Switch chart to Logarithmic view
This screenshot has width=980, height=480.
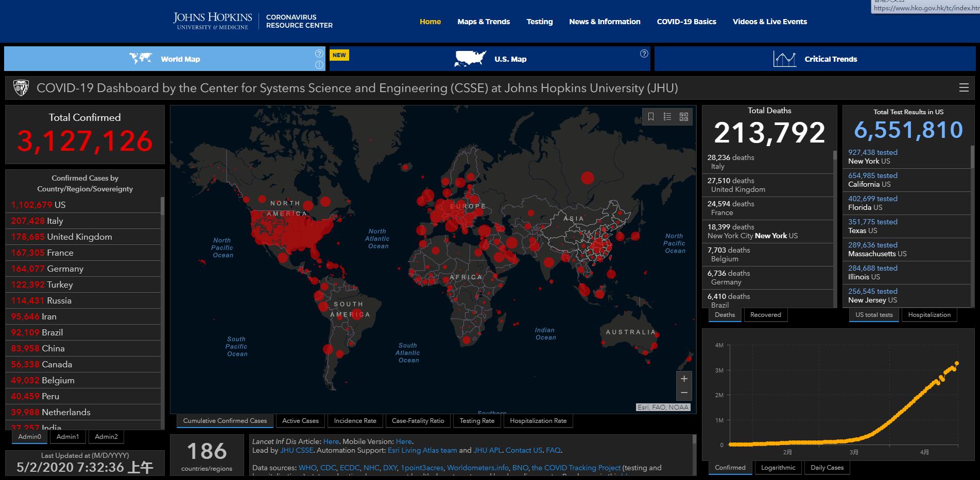778,468
